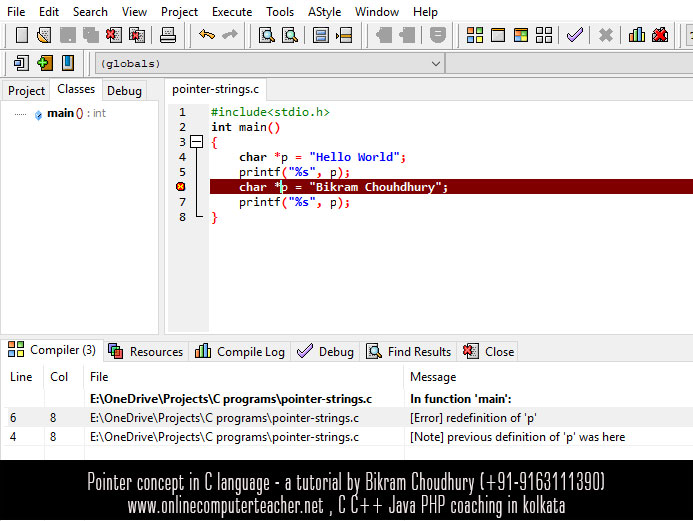Switch to the Resources bottom tab
Viewport: 693px width, 521px height.
click(x=146, y=352)
